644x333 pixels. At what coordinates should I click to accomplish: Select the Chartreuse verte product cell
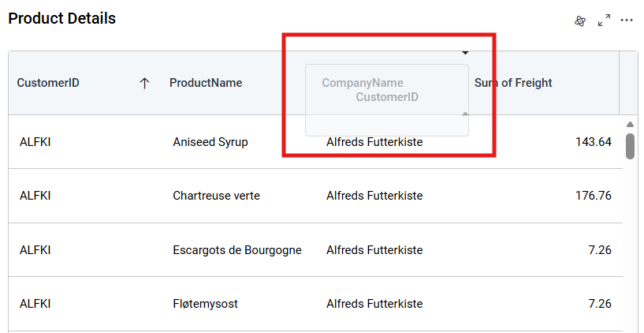tap(216, 196)
